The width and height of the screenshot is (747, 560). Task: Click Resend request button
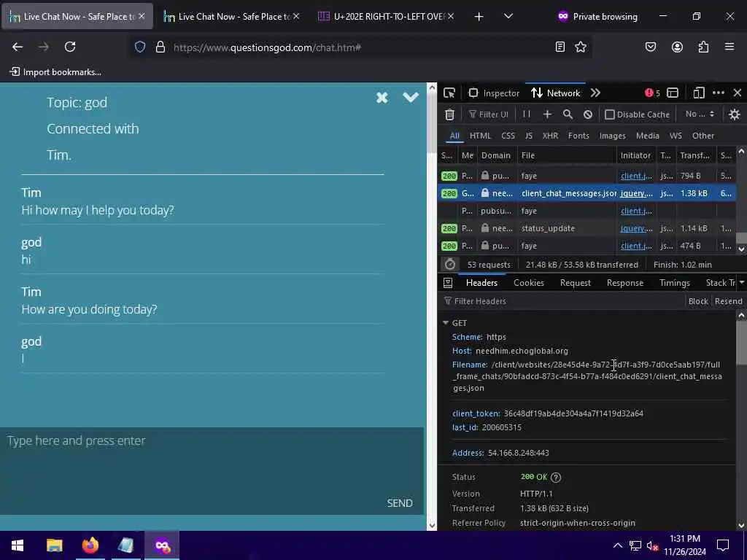point(728,301)
